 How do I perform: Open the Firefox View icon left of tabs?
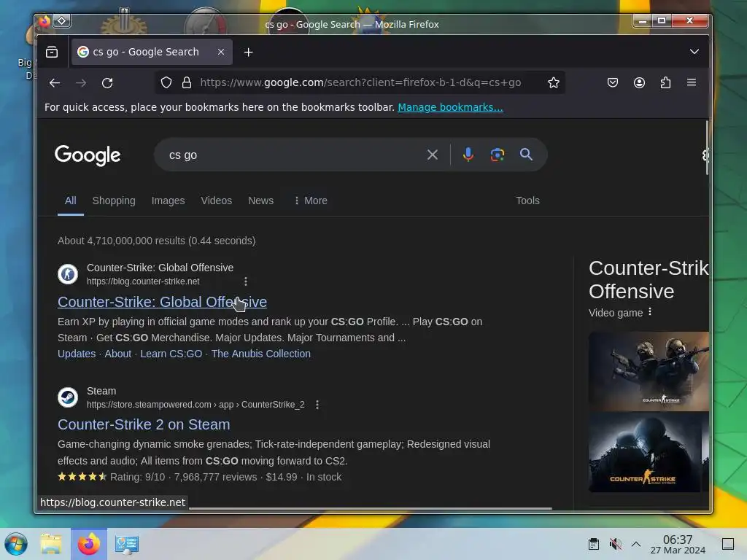pos(52,52)
